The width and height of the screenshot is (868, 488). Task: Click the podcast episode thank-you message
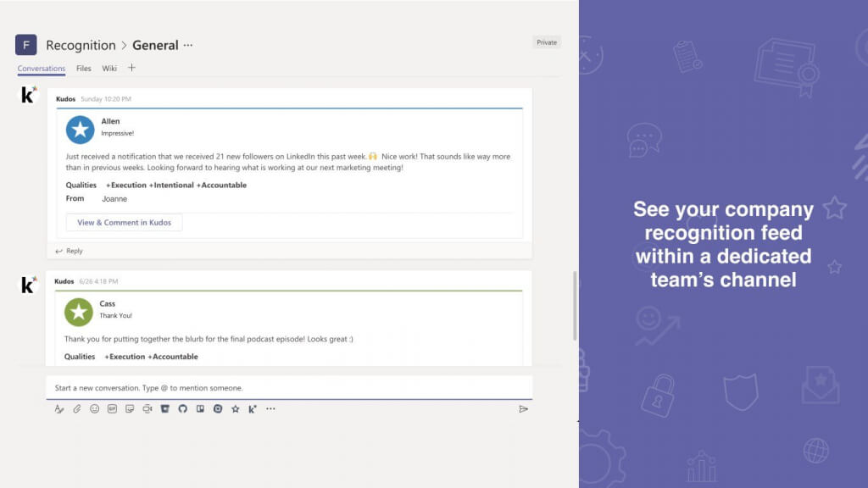coord(209,339)
